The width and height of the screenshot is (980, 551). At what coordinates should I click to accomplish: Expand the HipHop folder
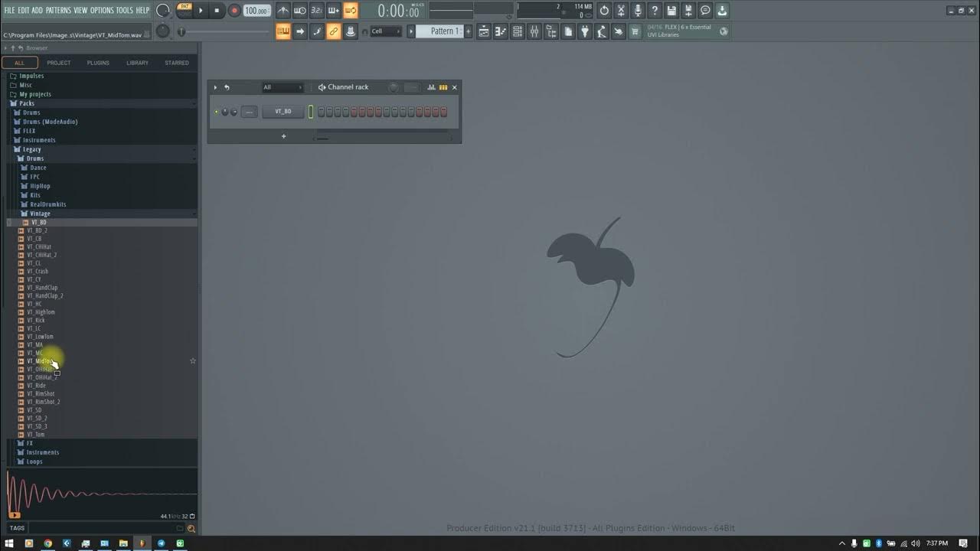point(40,186)
